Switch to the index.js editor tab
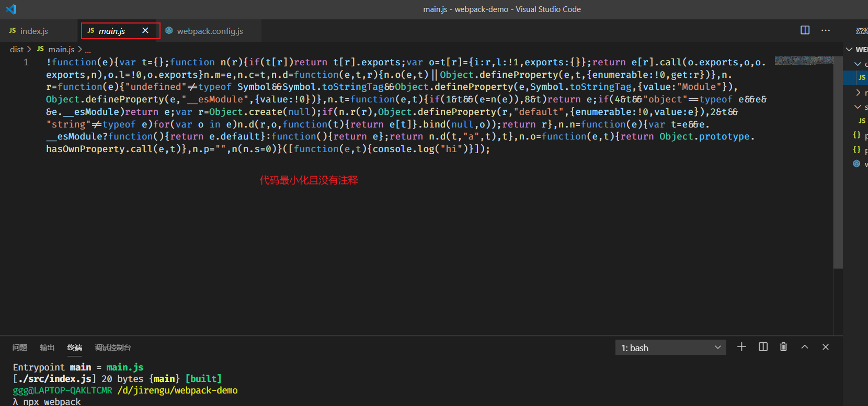This screenshot has height=406, width=868. point(35,31)
